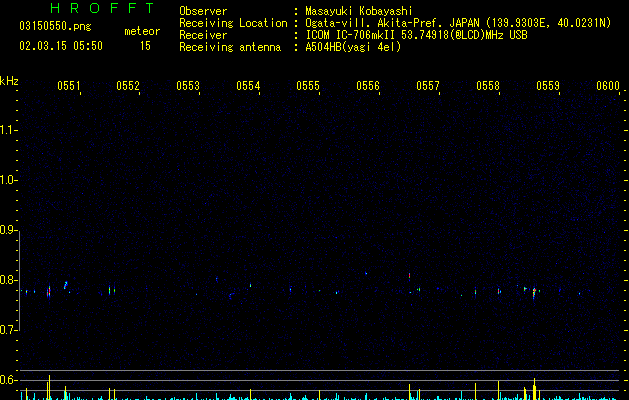
Task: Select the file name 03150550.png
Action: (x=55, y=26)
